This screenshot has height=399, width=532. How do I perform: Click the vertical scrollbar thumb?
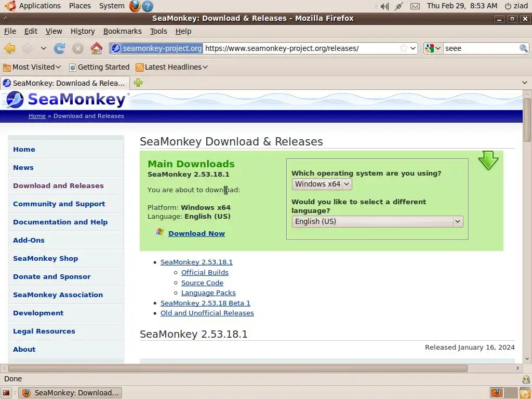coord(527,119)
